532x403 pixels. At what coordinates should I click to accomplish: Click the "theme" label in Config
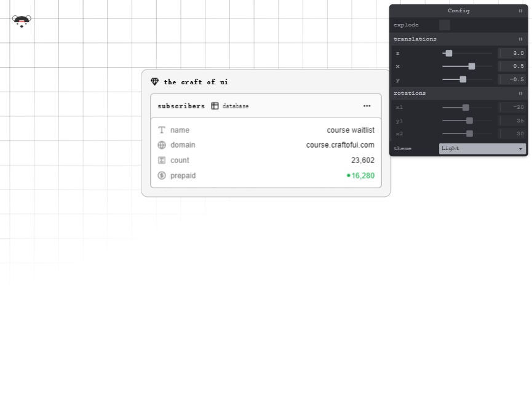pyautogui.click(x=402, y=148)
